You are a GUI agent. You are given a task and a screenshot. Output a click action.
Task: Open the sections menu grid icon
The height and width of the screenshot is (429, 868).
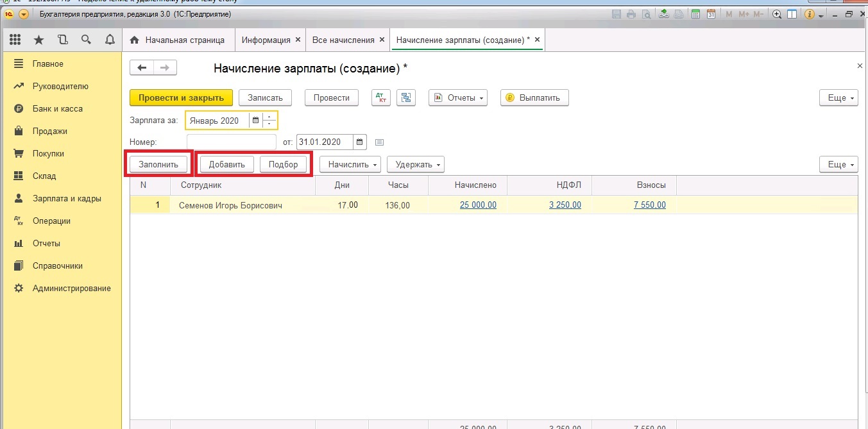click(15, 40)
